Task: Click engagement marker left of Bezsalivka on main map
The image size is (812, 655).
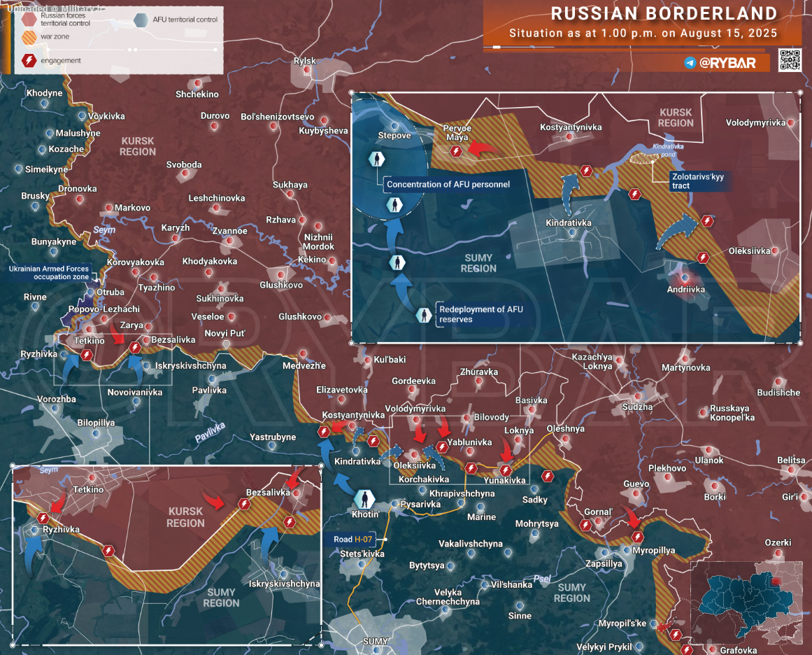Action: pyautogui.click(x=135, y=347)
